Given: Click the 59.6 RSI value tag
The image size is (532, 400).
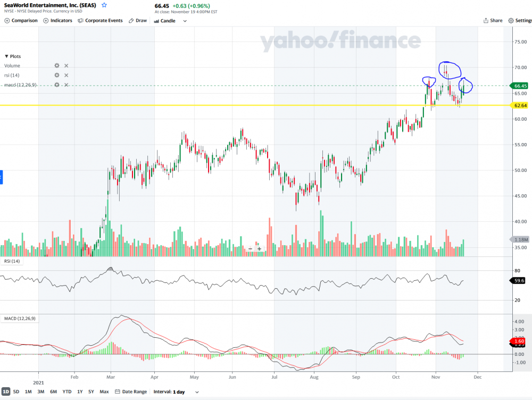Looking at the screenshot, I should click(x=518, y=280).
